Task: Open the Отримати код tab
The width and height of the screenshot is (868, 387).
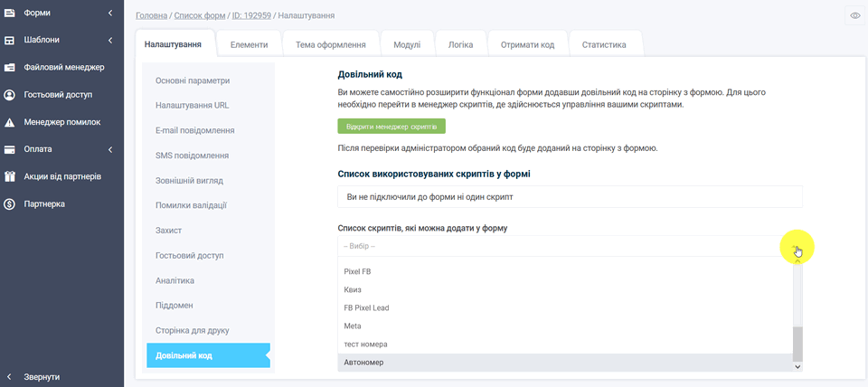Action: 527,45
